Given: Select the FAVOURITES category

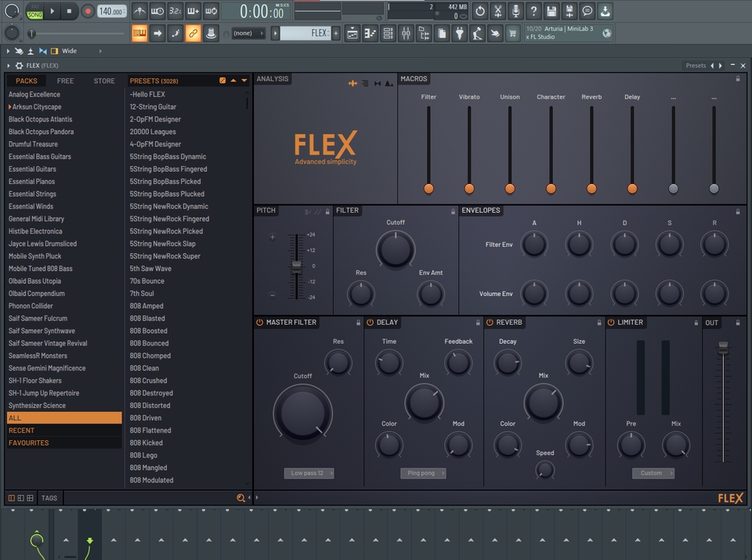Looking at the screenshot, I should point(64,443).
